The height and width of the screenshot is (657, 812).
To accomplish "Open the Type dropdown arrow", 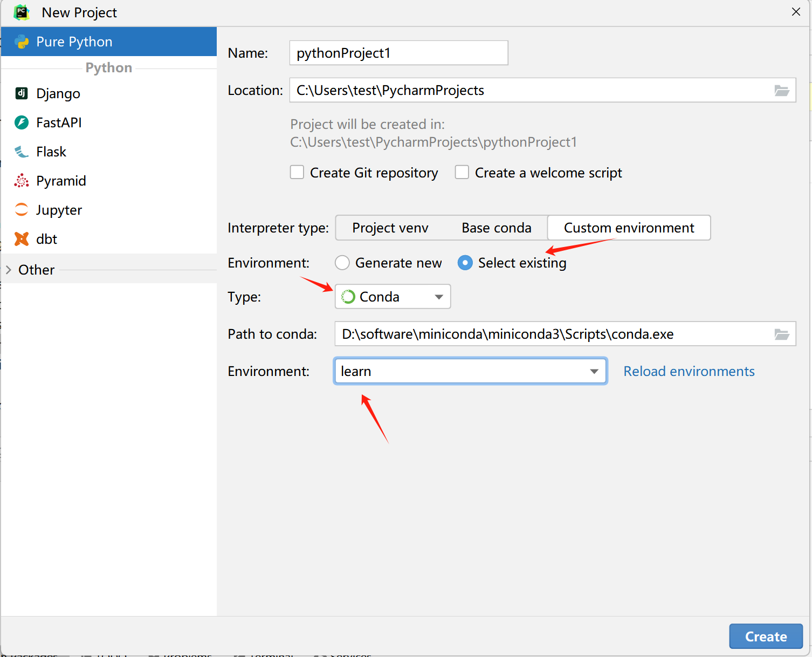I will click(439, 297).
